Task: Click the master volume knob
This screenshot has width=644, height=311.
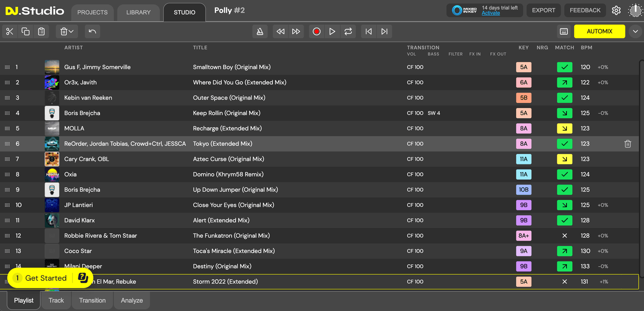Action: coord(635,10)
